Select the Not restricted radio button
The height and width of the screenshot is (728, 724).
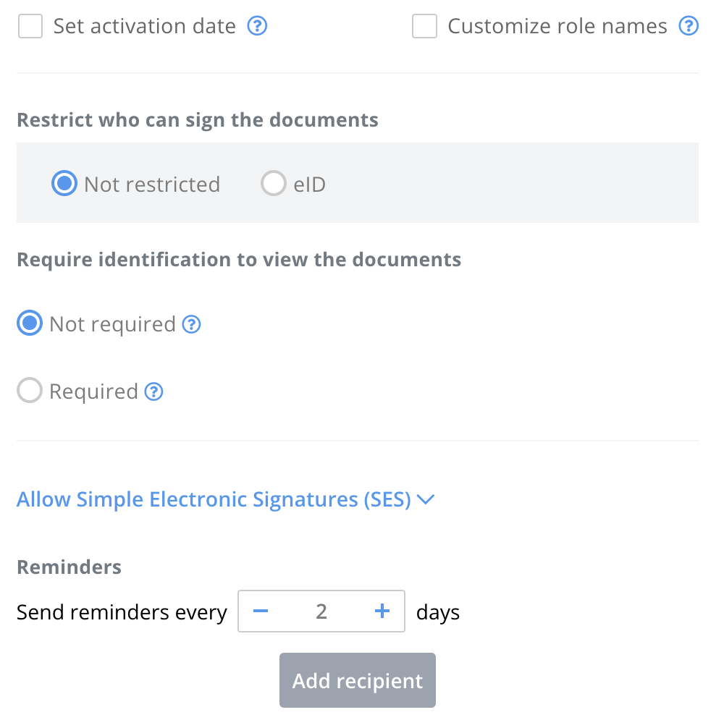[x=64, y=183]
